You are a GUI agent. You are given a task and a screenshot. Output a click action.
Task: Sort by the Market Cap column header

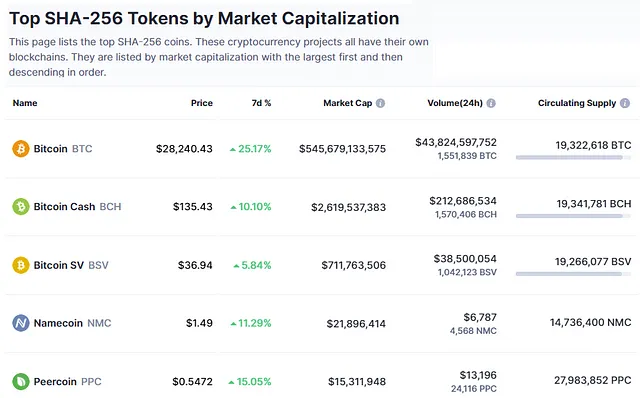coord(348,103)
